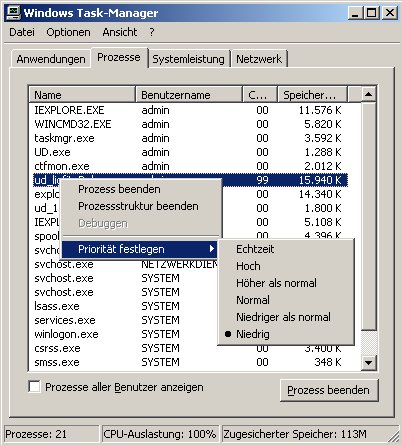Open the ? help menu
The width and height of the screenshot is (402, 445).
coord(152,32)
